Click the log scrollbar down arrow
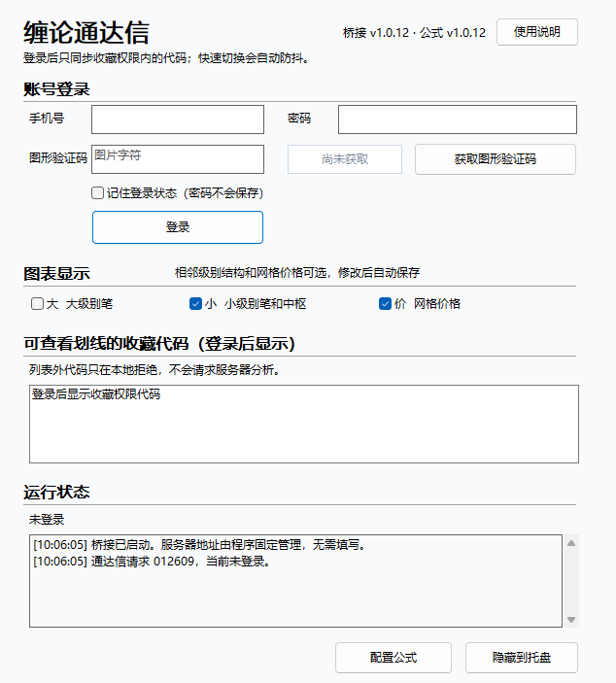This screenshot has height=683, width=616. click(571, 620)
